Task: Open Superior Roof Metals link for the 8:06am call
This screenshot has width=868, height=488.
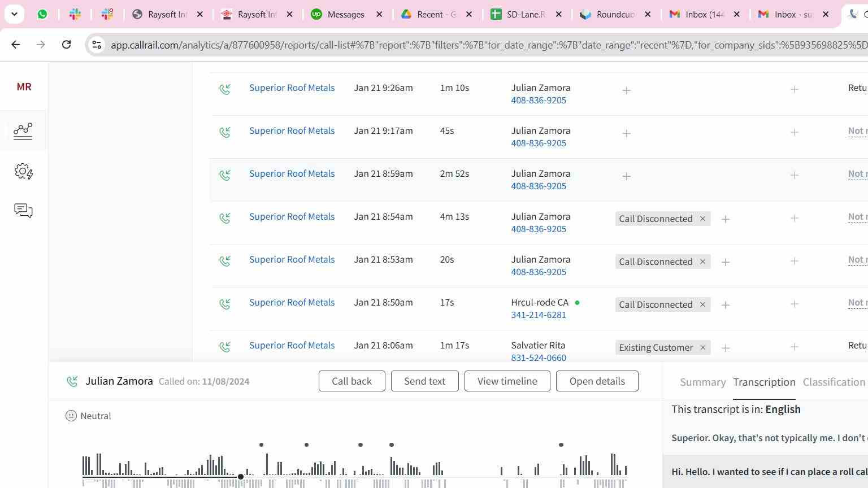Action: pyautogui.click(x=292, y=345)
